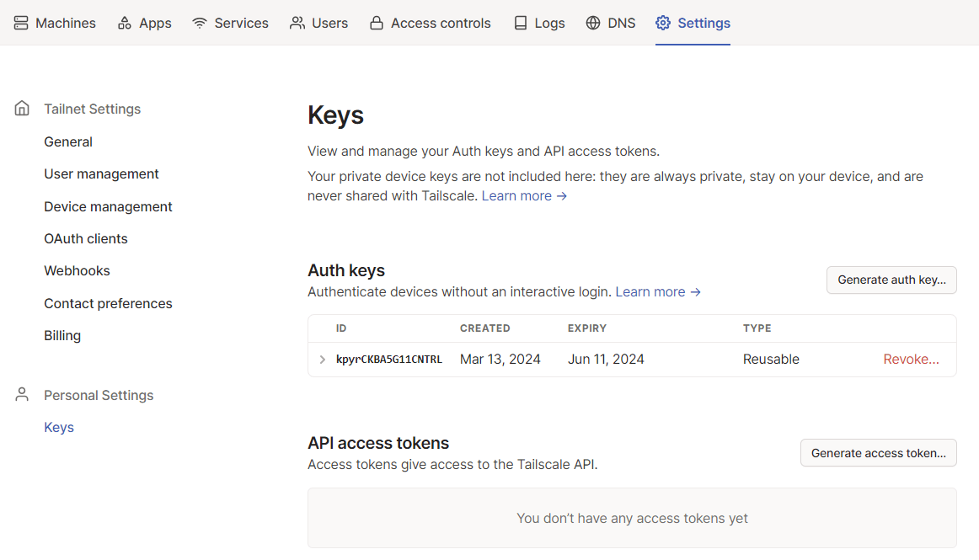Revoke the kpyrCKBA5G11CNTRL auth key
The height and width of the screenshot is (560, 979).
click(911, 360)
